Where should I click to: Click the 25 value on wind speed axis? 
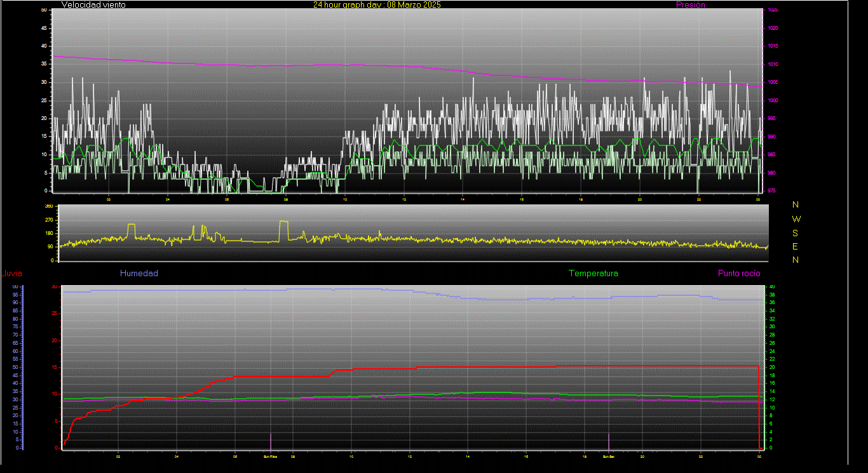tap(44, 100)
